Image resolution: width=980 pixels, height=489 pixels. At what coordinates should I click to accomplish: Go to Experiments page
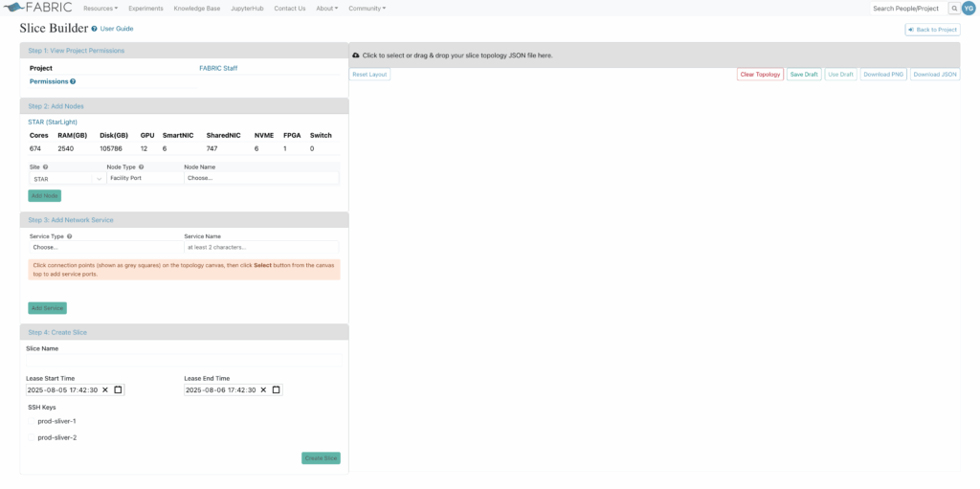point(145,8)
